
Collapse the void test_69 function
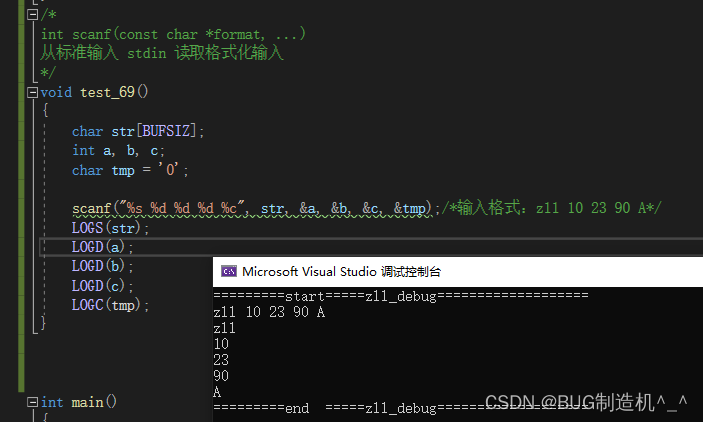pyautogui.click(x=32, y=92)
